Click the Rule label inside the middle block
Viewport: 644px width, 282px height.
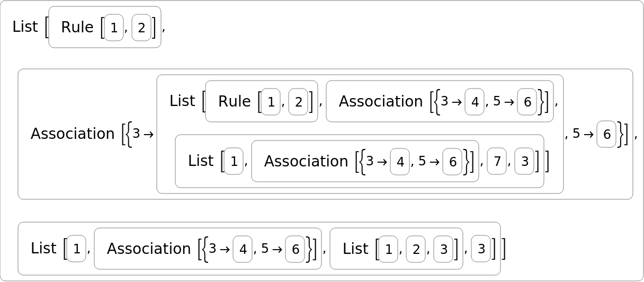click(x=234, y=101)
